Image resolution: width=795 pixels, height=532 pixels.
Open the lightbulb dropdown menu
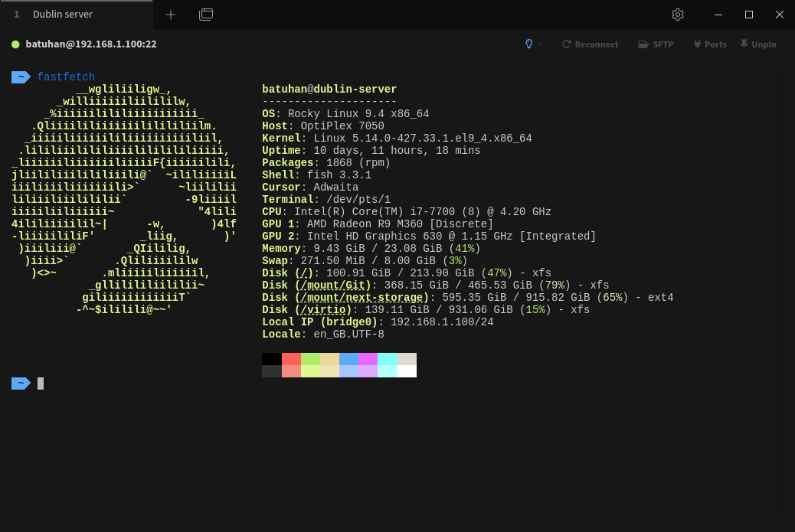click(x=532, y=44)
